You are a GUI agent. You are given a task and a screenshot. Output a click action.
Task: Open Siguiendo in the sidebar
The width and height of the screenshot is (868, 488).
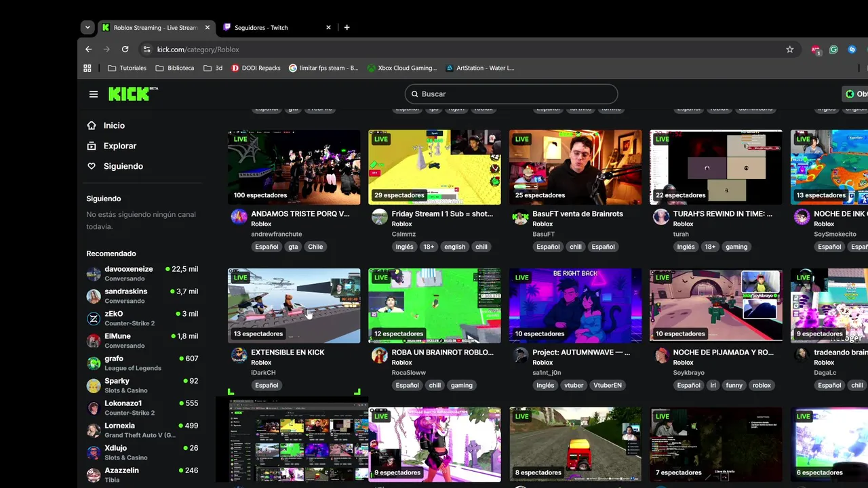115,166
